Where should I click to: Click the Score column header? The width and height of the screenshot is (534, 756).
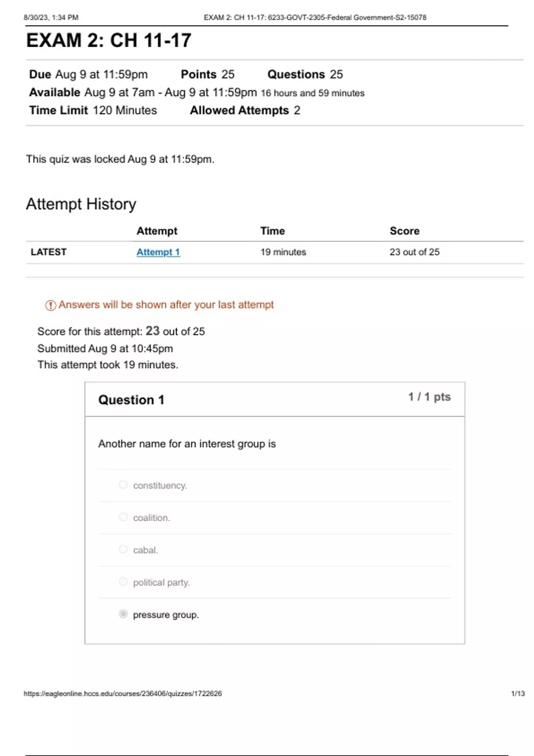[405, 231]
